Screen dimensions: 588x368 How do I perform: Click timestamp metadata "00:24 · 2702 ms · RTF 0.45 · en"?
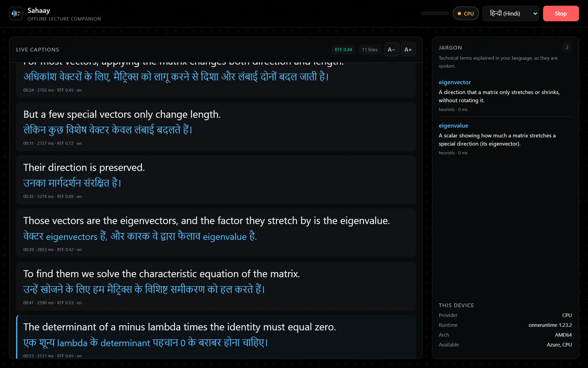coord(53,90)
